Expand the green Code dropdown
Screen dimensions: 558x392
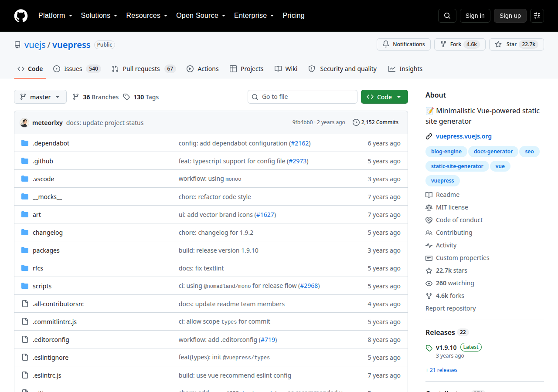[x=384, y=97]
